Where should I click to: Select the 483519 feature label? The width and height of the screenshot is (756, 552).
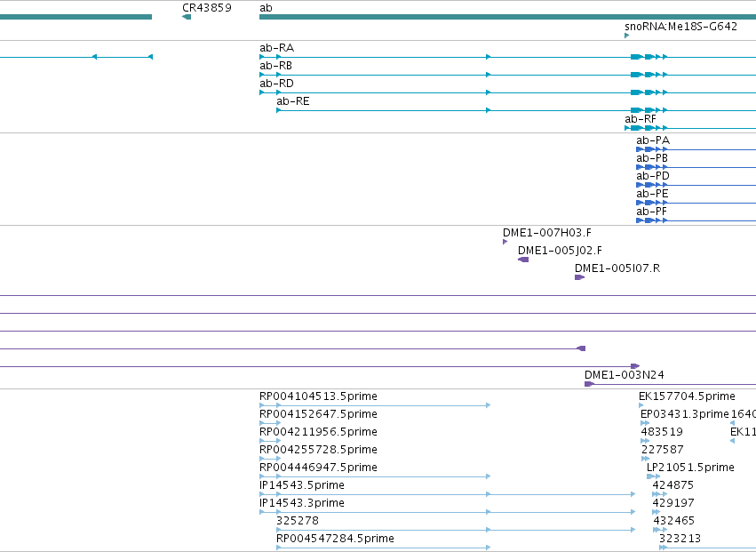662,432
